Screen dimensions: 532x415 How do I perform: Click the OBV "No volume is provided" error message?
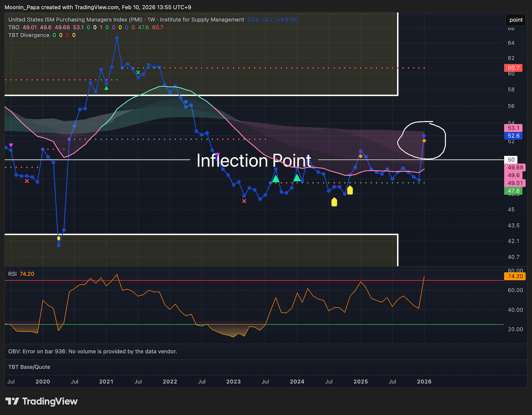[93, 351]
